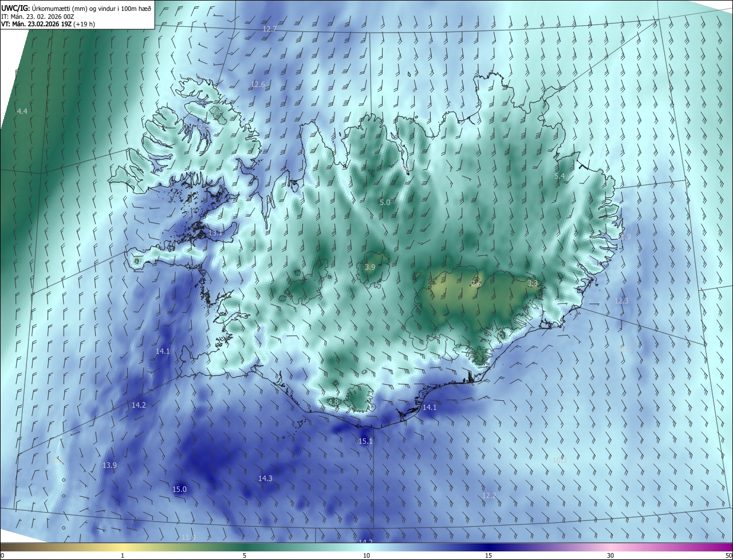Click the 0 tick label on the colour scale
This screenshot has height=560, width=733.
(x=2, y=556)
